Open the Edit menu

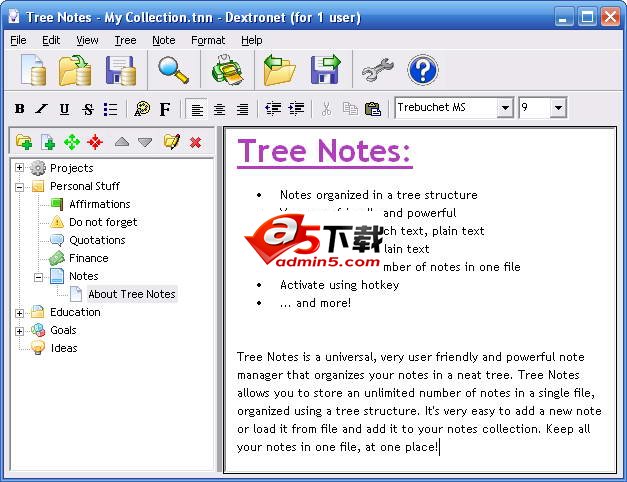51,40
